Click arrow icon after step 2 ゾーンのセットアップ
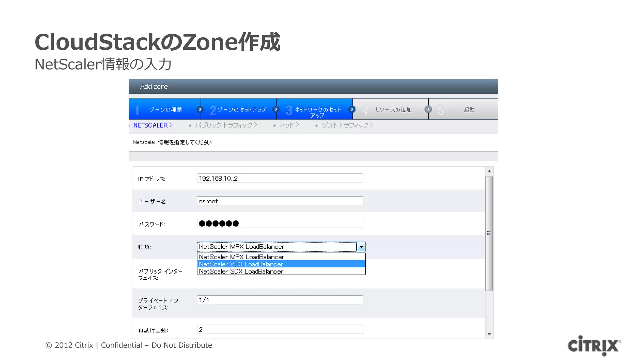644x362 pixels. click(276, 109)
